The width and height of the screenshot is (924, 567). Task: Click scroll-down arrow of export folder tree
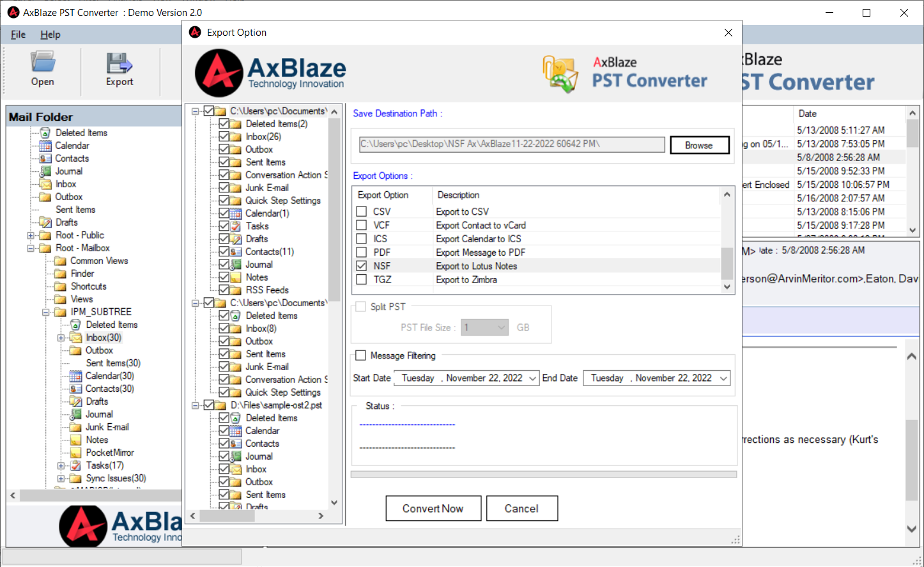pyautogui.click(x=334, y=502)
